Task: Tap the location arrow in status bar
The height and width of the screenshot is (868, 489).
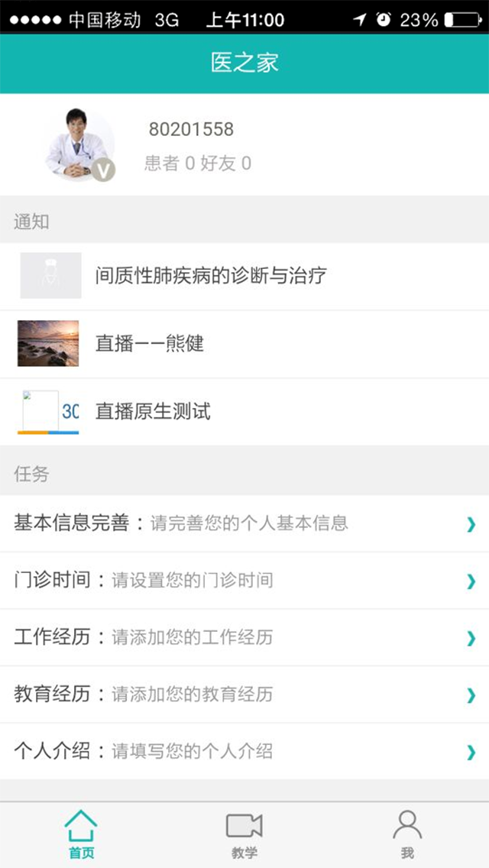Action: click(x=359, y=20)
